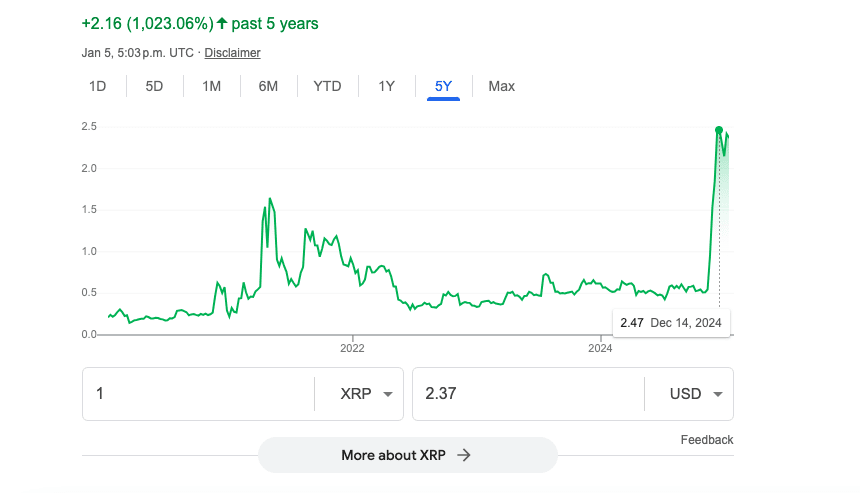The image size is (860, 493).
Task: Click the Dec 14, 2024 price tooltip
Action: point(671,323)
